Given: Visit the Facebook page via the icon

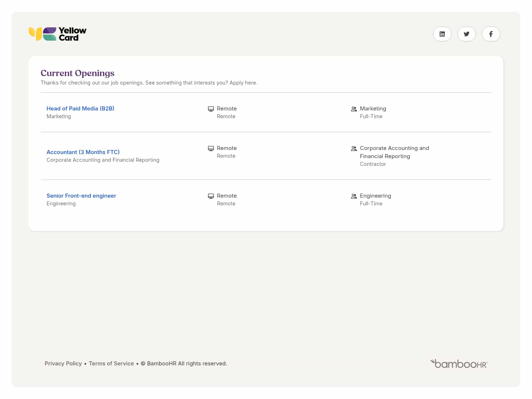Looking at the screenshot, I should (x=491, y=34).
